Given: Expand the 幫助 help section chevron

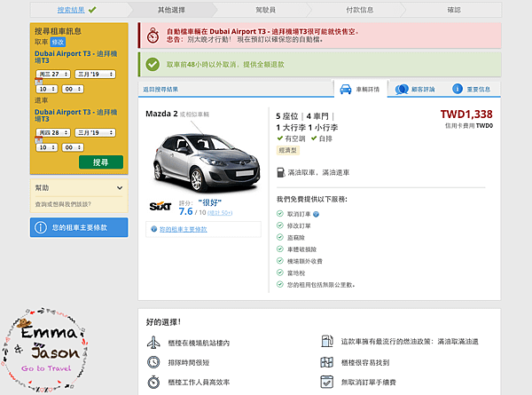Looking at the screenshot, I should point(120,188).
